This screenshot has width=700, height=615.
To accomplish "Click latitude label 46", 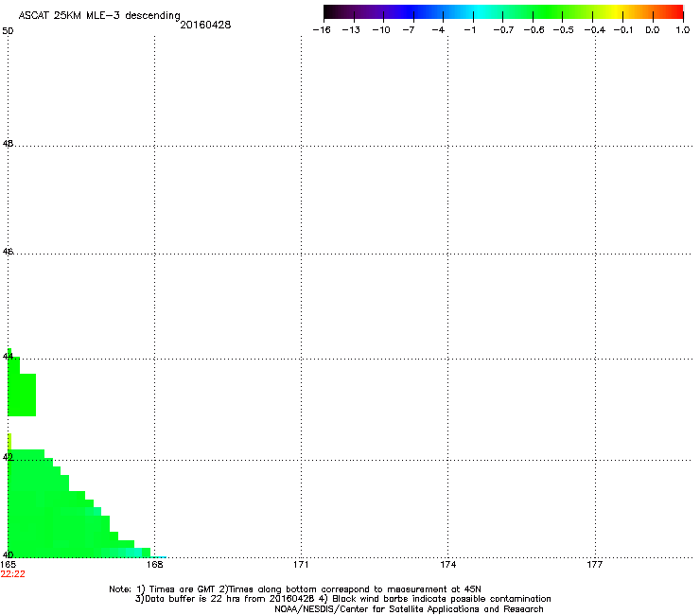I will [8, 252].
